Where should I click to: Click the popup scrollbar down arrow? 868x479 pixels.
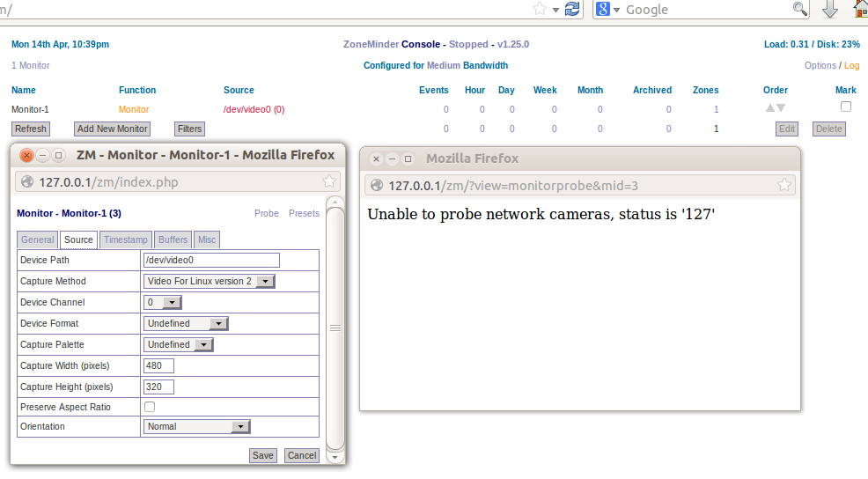click(335, 457)
